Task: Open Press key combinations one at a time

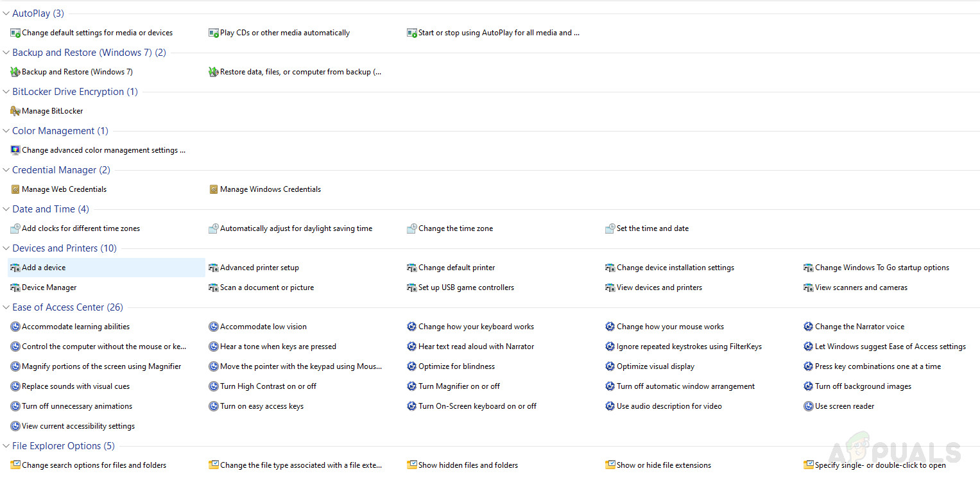Action: (x=878, y=366)
